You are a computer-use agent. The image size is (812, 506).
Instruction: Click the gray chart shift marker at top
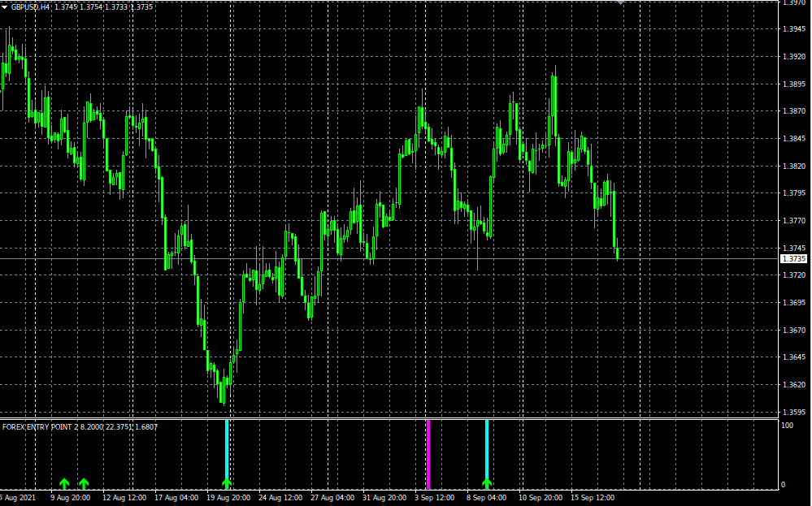pos(621,2)
